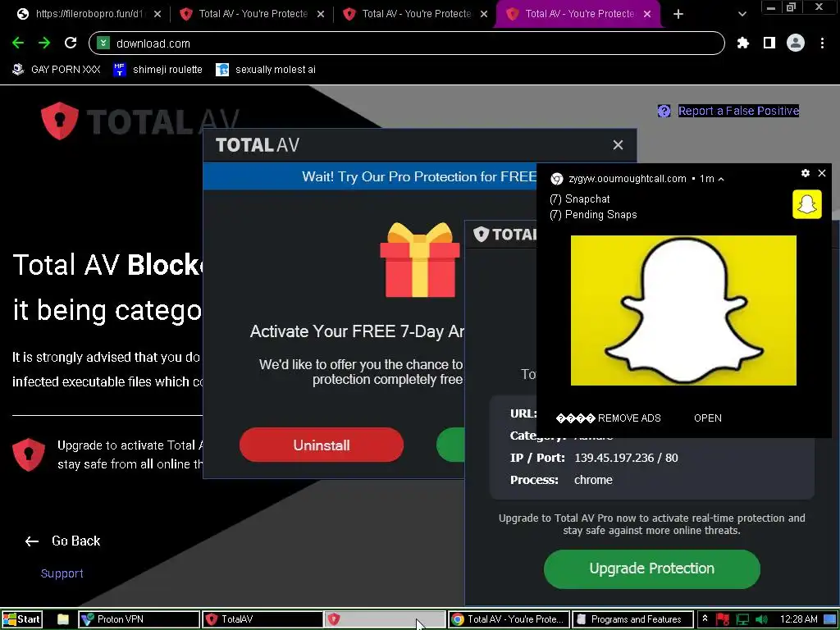Switch to the TotalAV taskbar item
Screen dimensions: 840x630
point(262,619)
